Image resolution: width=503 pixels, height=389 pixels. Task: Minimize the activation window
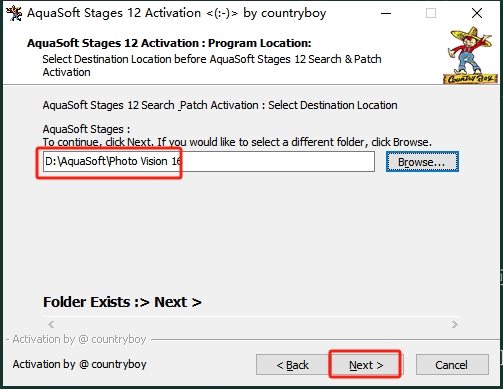click(386, 13)
